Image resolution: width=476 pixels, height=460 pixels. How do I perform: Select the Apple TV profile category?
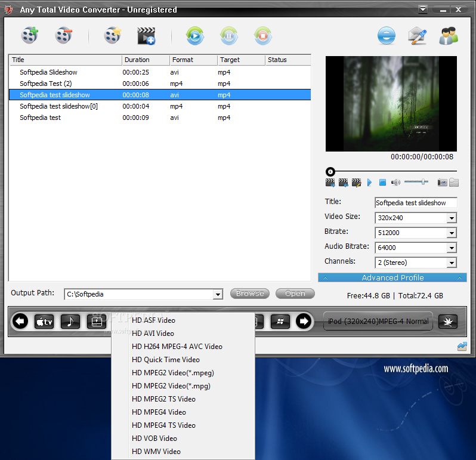click(44, 322)
